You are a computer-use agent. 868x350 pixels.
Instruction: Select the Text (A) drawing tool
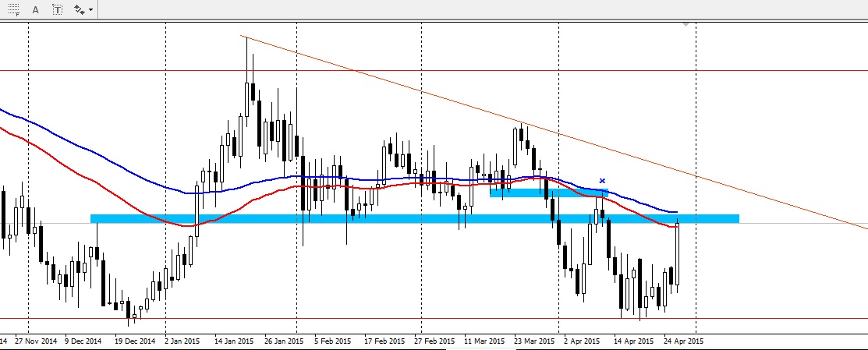(35, 9)
